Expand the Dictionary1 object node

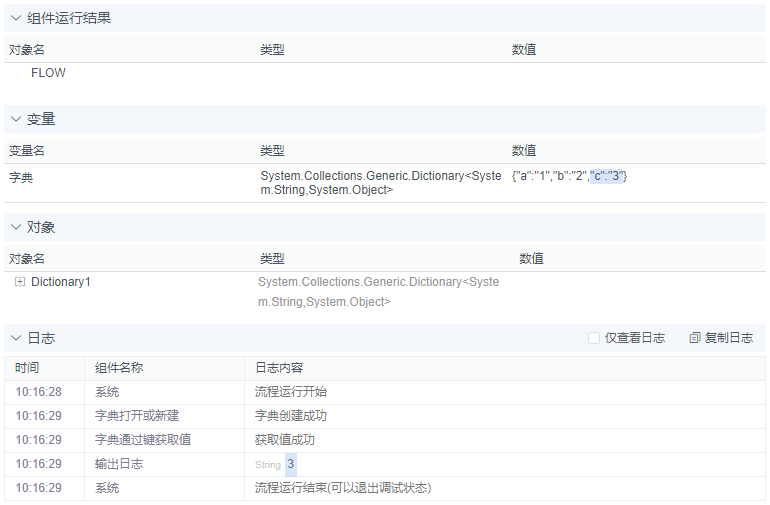pyautogui.click(x=20, y=281)
